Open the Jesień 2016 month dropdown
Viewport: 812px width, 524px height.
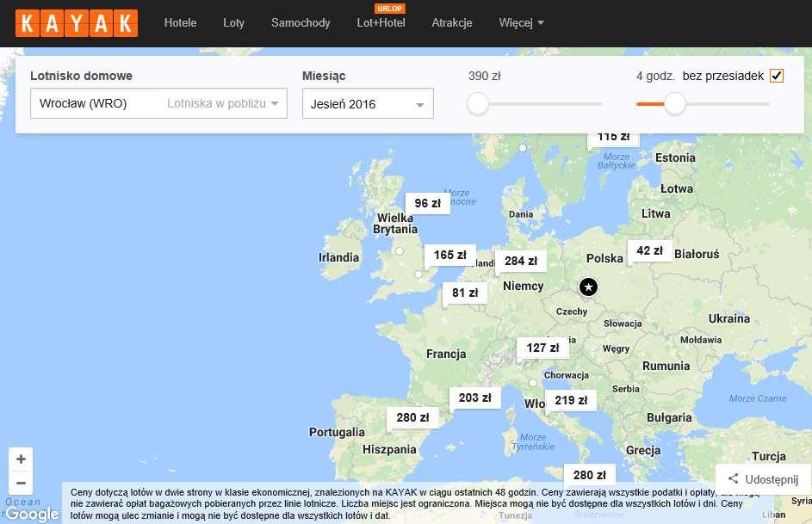pyautogui.click(x=368, y=104)
